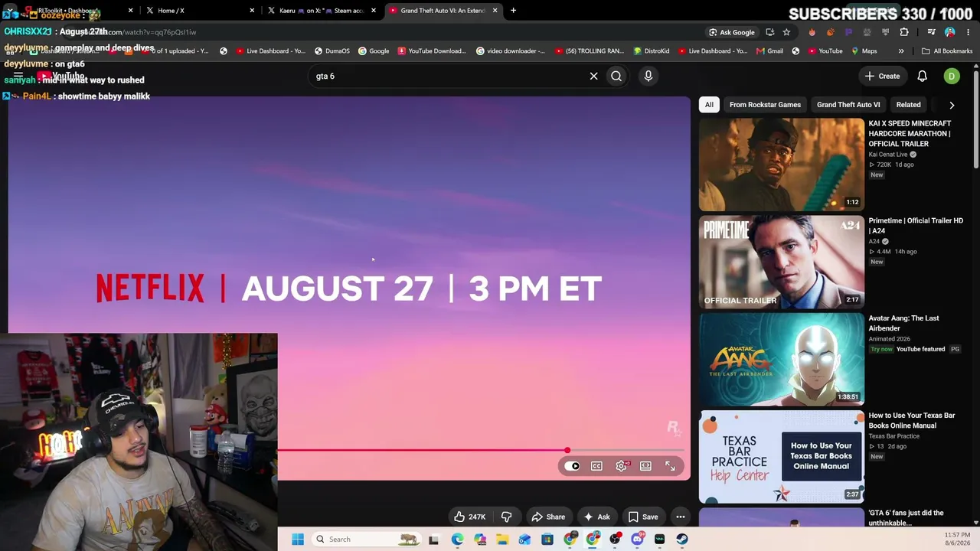
Task: Click the Create button
Action: 882,76
